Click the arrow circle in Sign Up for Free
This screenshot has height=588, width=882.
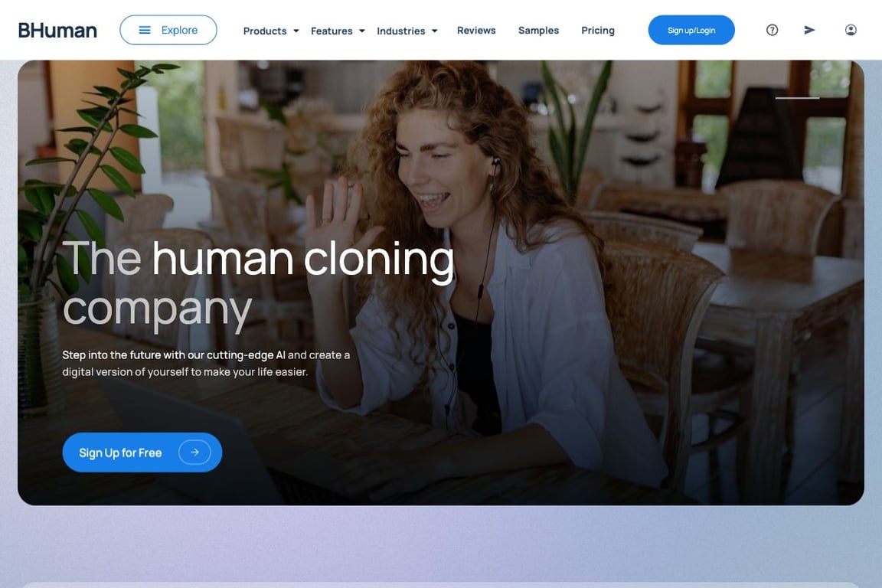pos(194,452)
